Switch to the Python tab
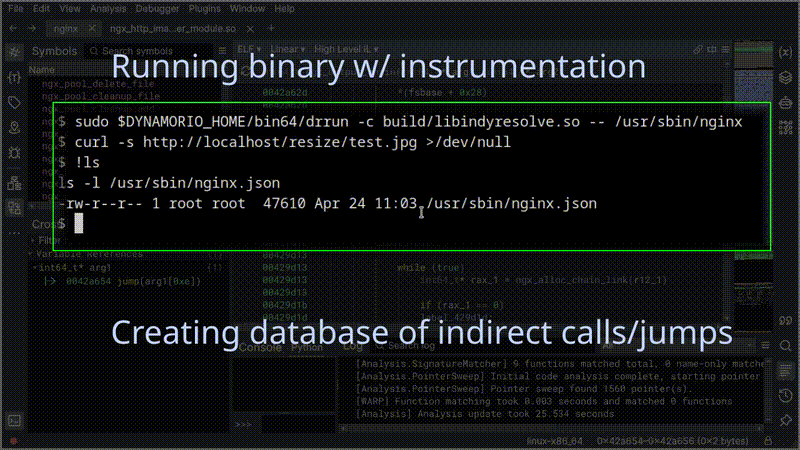 click(307, 347)
